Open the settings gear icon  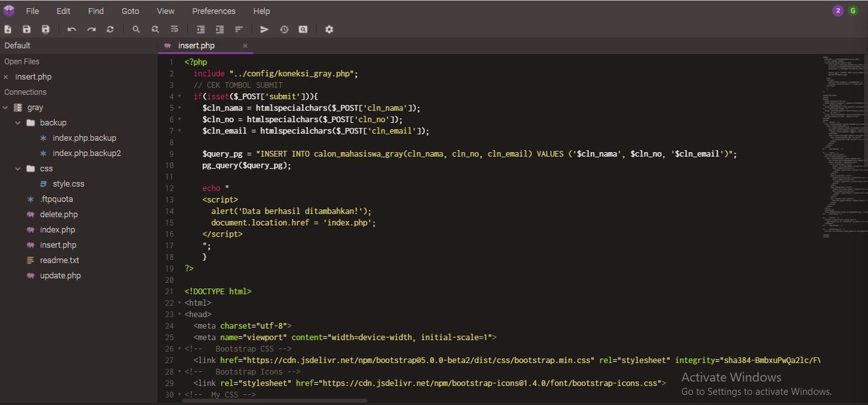point(330,29)
